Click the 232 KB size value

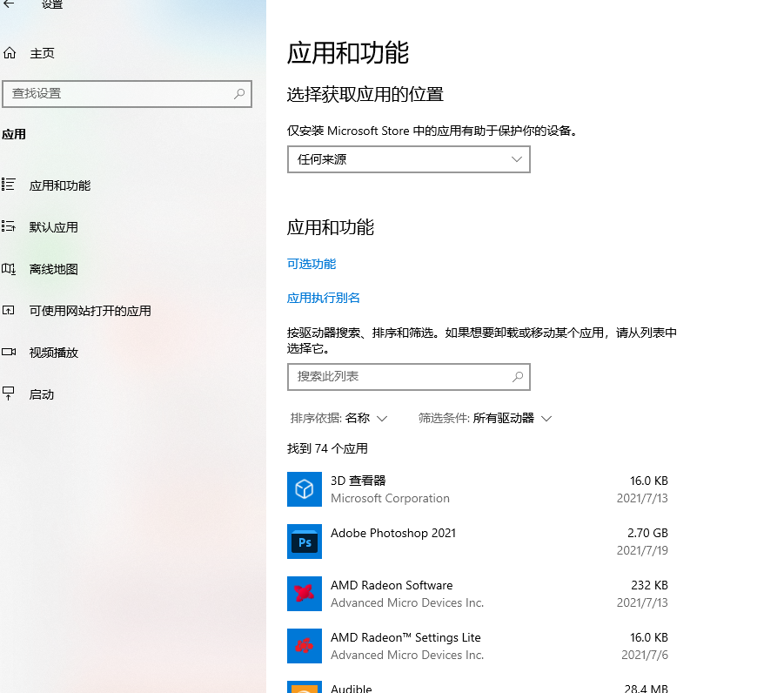[x=649, y=585]
